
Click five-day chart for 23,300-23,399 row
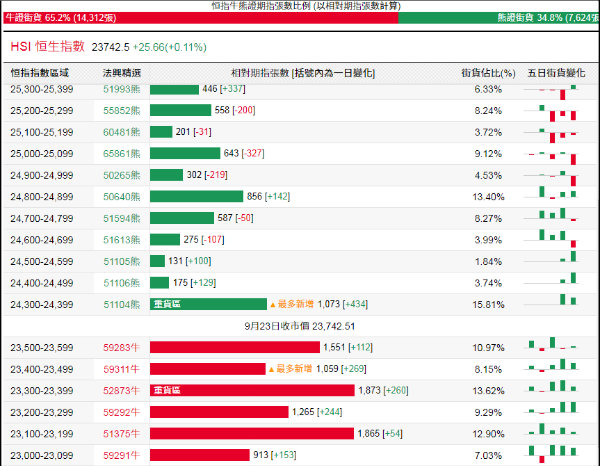point(551,386)
